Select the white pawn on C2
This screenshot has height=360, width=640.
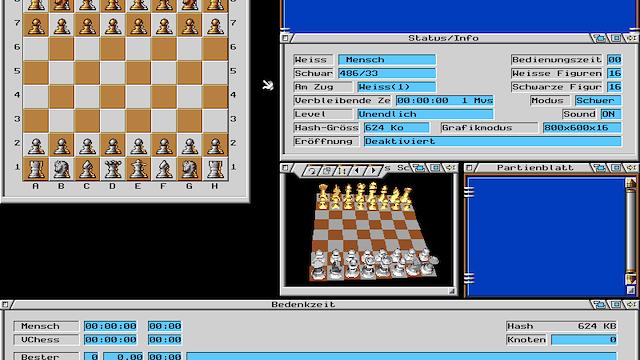coord(87,145)
